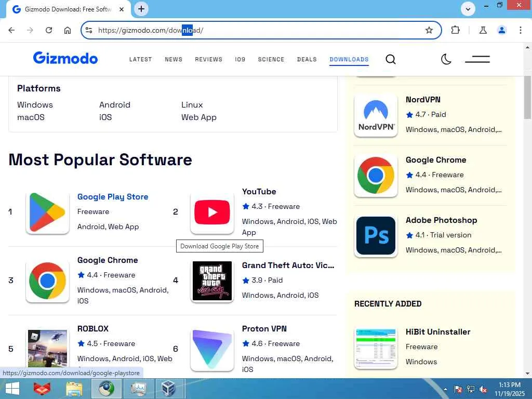The height and width of the screenshot is (399, 532).
Task: Go to the browser home page icon
Action: pos(68,30)
